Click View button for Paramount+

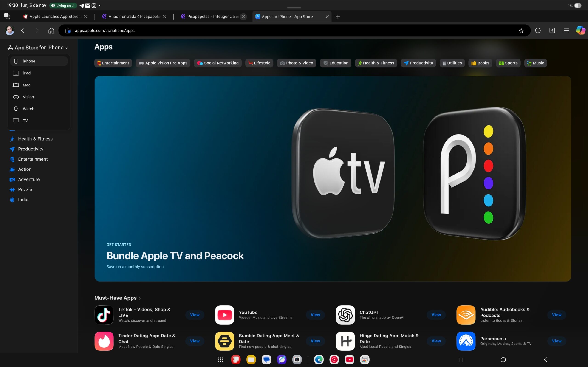click(557, 341)
